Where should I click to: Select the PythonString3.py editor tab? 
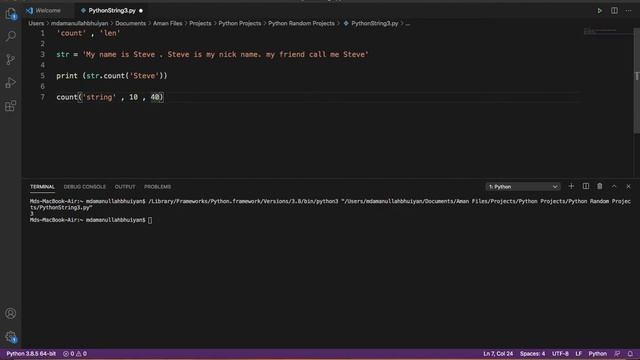(111, 11)
